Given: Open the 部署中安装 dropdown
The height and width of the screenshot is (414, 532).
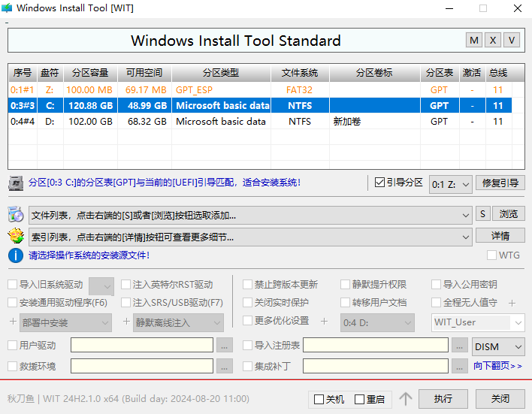Looking at the screenshot, I should (x=65, y=323).
